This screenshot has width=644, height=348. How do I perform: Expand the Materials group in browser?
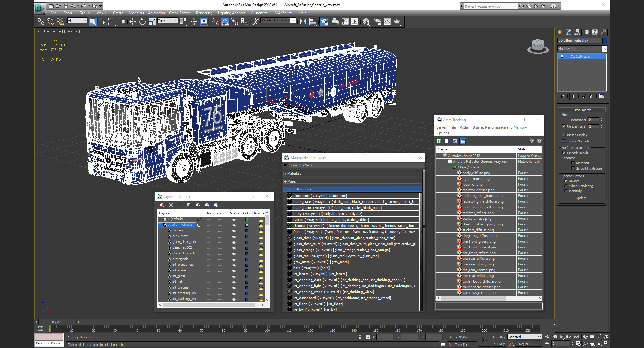click(352, 174)
